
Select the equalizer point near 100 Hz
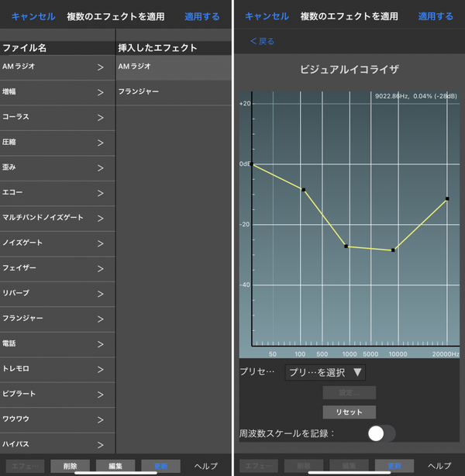(x=304, y=190)
